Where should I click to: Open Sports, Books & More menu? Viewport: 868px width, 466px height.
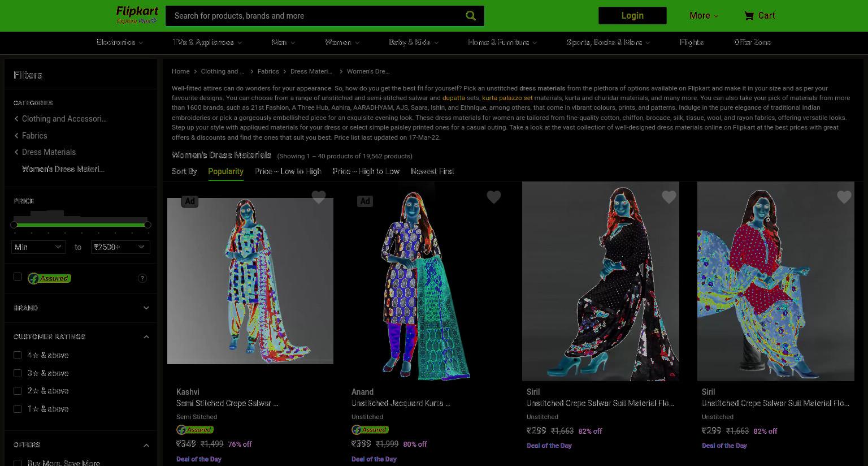608,42
